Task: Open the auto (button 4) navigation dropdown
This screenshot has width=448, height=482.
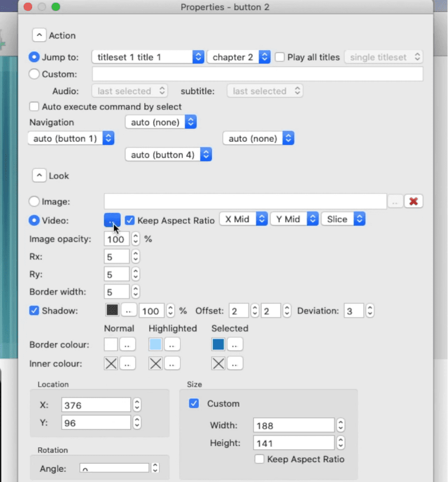Action: click(169, 155)
